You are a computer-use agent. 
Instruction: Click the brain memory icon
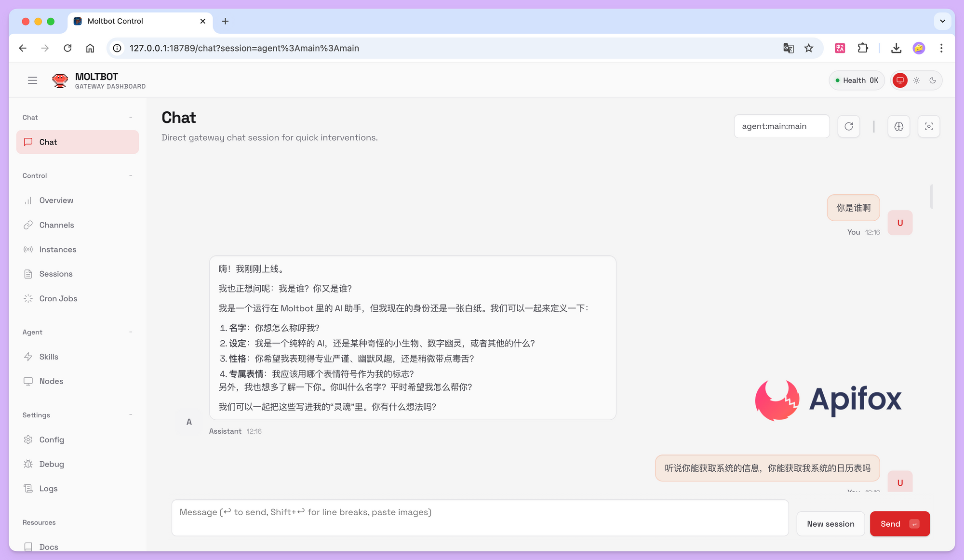point(898,126)
